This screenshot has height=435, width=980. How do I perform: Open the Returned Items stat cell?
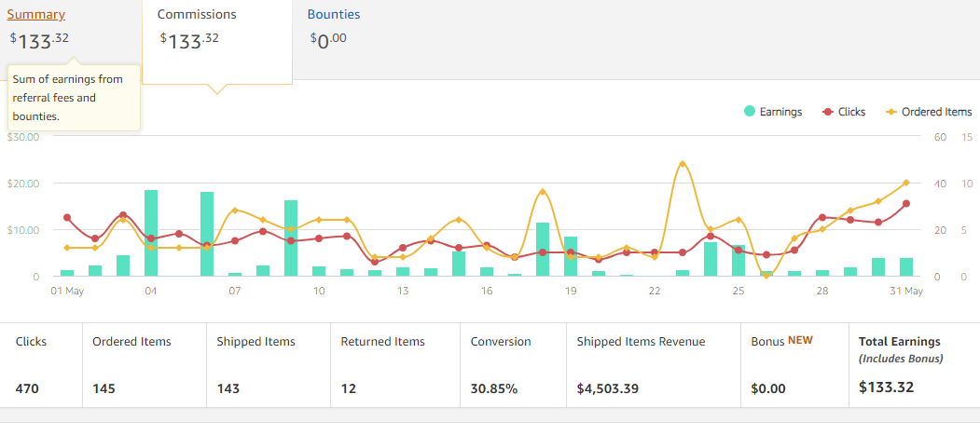coord(393,365)
